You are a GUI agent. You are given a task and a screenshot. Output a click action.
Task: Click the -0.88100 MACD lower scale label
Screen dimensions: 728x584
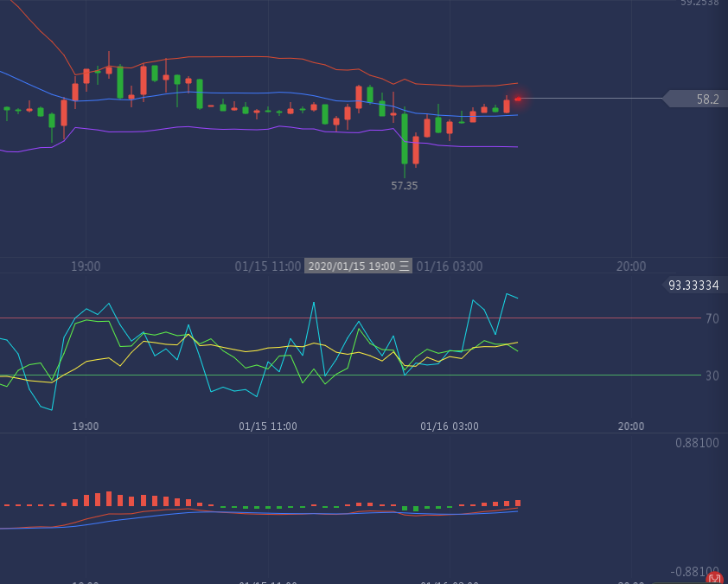695,572
